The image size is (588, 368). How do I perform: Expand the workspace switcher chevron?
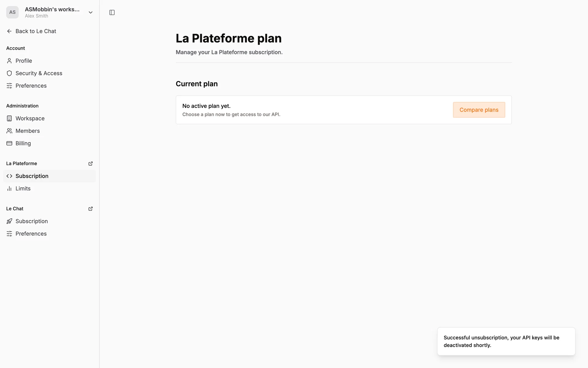tap(90, 13)
